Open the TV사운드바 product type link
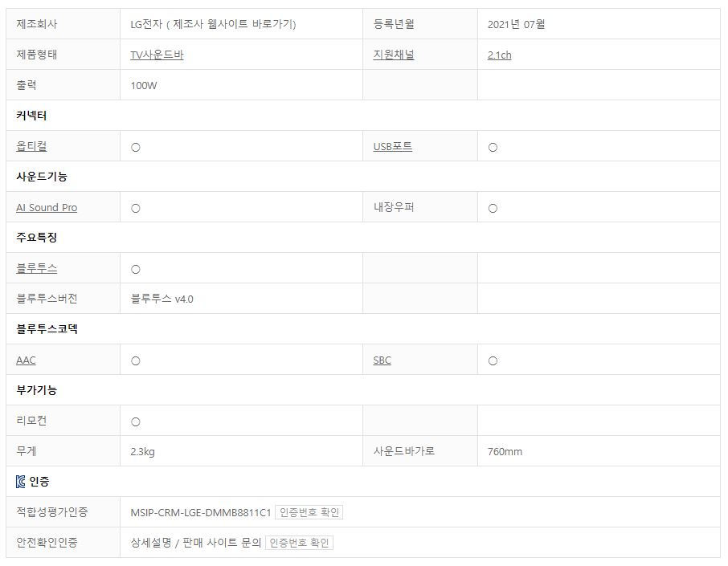This screenshot has height=566, width=728. (x=157, y=55)
